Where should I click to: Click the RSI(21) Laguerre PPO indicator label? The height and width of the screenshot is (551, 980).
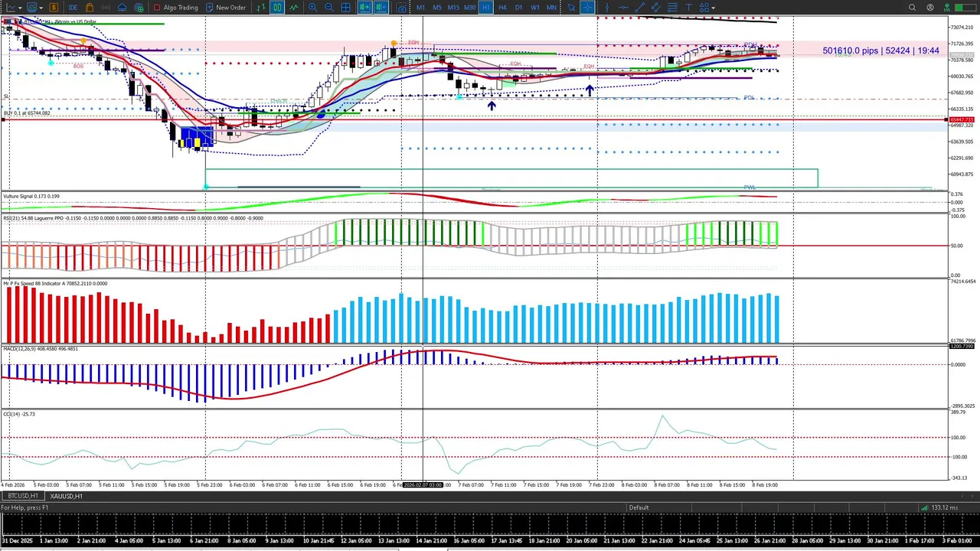click(133, 218)
